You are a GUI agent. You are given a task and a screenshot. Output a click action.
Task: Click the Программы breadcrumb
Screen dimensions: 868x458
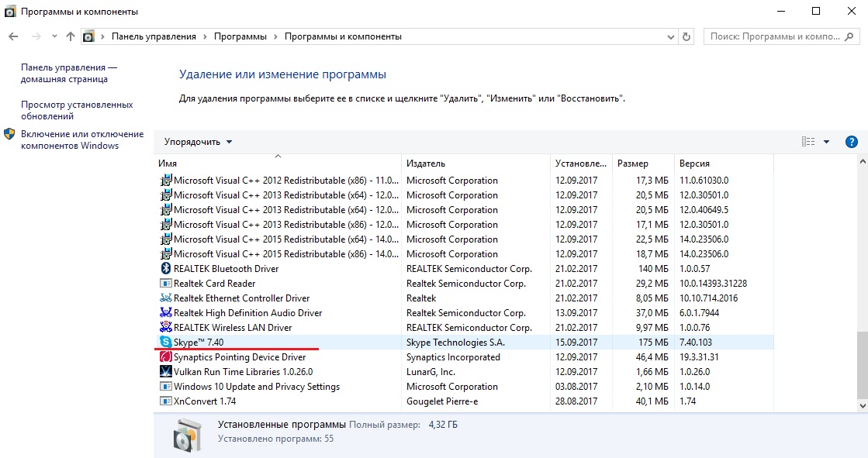coord(240,36)
